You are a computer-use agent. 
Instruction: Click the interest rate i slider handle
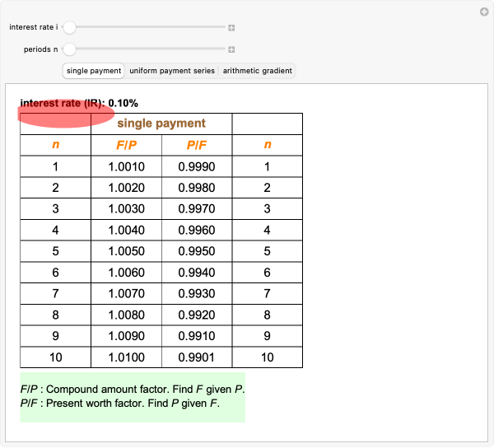click(x=70, y=27)
